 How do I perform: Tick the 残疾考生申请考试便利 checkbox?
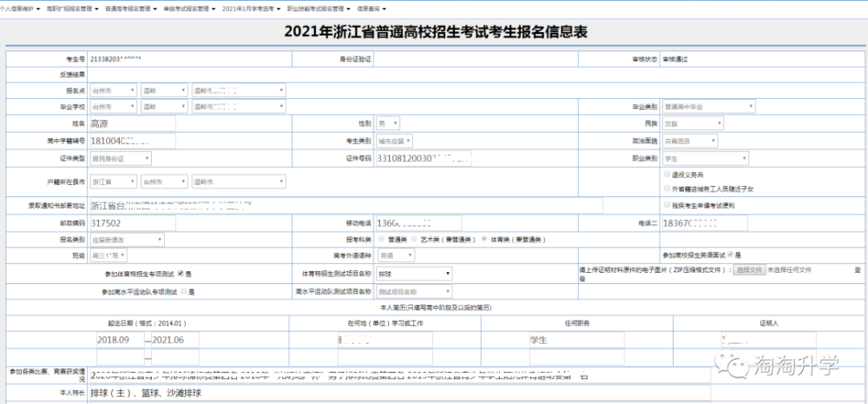coord(667,205)
